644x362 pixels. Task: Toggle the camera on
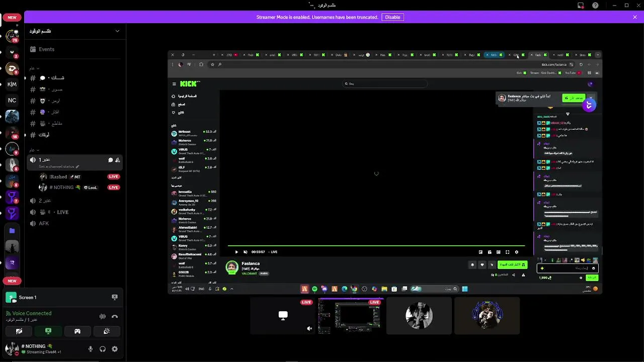pyautogui.click(x=19, y=331)
